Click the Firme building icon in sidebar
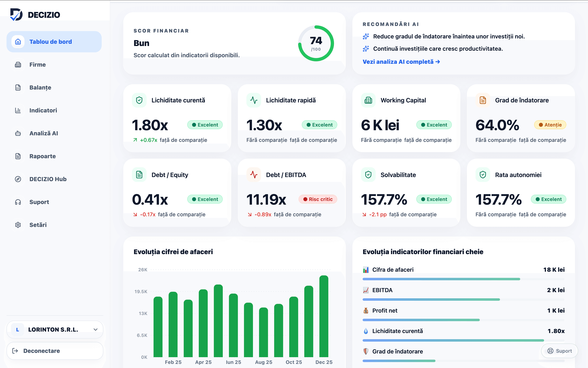Viewport: 588px width, 368px height. coord(18,64)
